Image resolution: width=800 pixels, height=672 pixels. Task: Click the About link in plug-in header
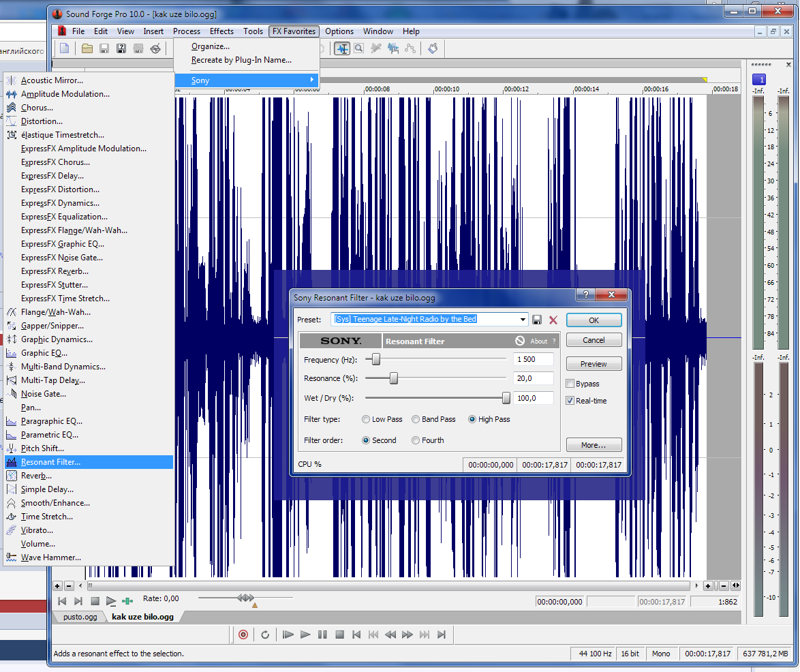tap(539, 341)
